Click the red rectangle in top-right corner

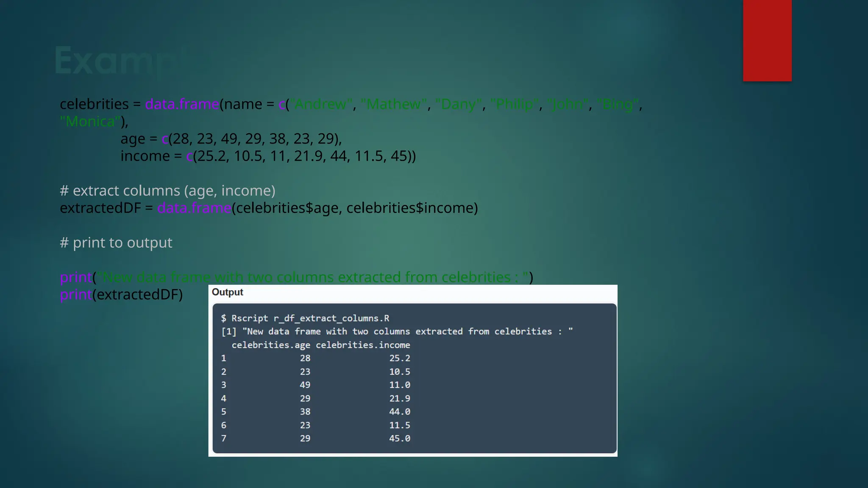(767, 40)
